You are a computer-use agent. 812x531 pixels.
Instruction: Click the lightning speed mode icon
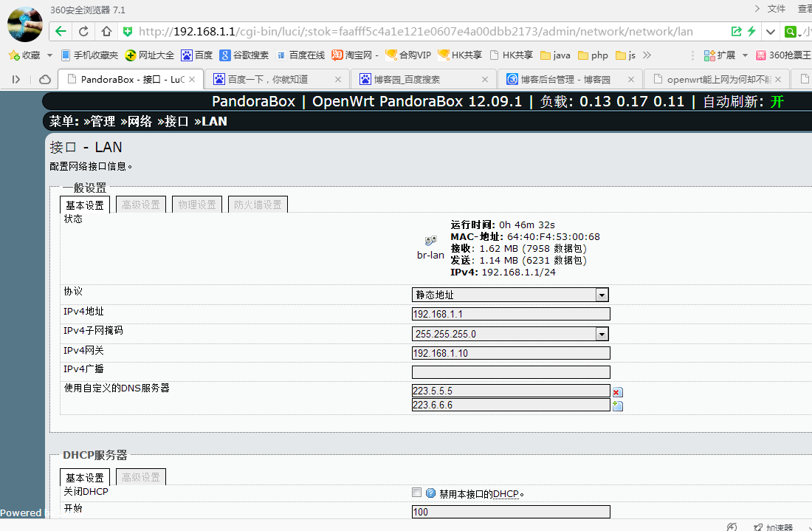click(751, 32)
